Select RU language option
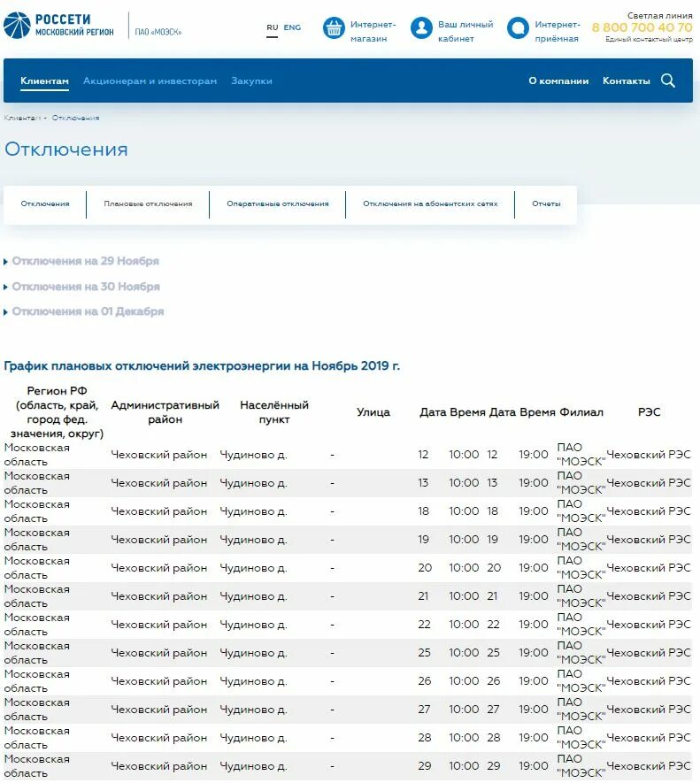 click(273, 27)
